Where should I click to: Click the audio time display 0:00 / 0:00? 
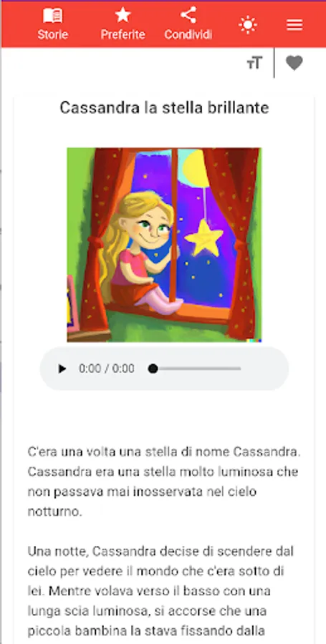tap(107, 369)
